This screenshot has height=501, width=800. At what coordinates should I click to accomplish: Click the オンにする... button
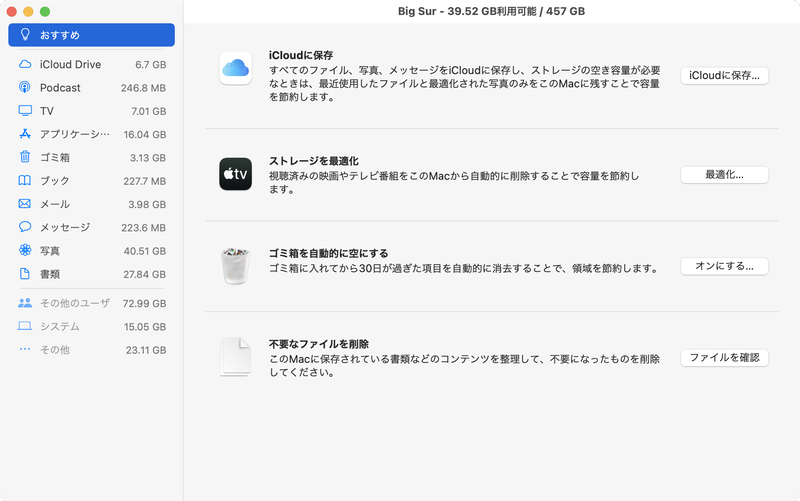(x=724, y=266)
